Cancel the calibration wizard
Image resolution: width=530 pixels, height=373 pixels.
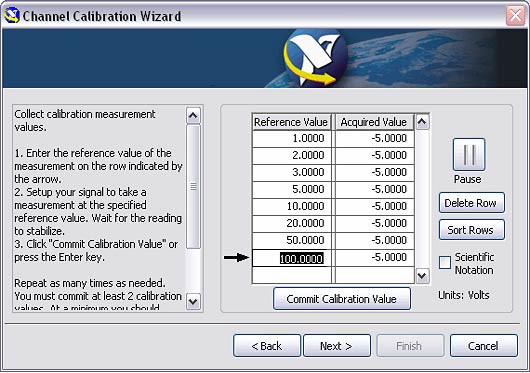coord(484,346)
